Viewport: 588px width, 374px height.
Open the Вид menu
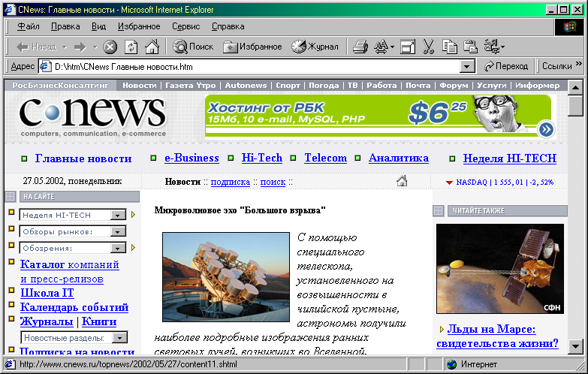coord(98,26)
